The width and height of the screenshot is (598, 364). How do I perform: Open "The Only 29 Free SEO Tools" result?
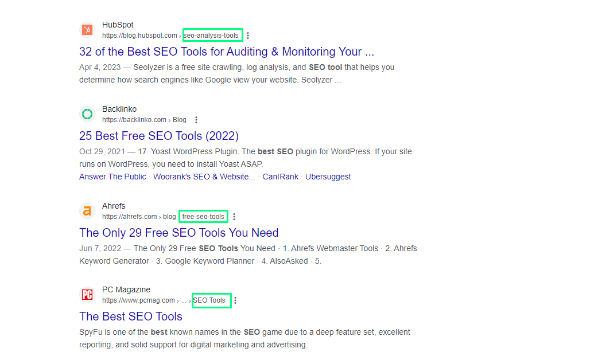[x=179, y=233]
